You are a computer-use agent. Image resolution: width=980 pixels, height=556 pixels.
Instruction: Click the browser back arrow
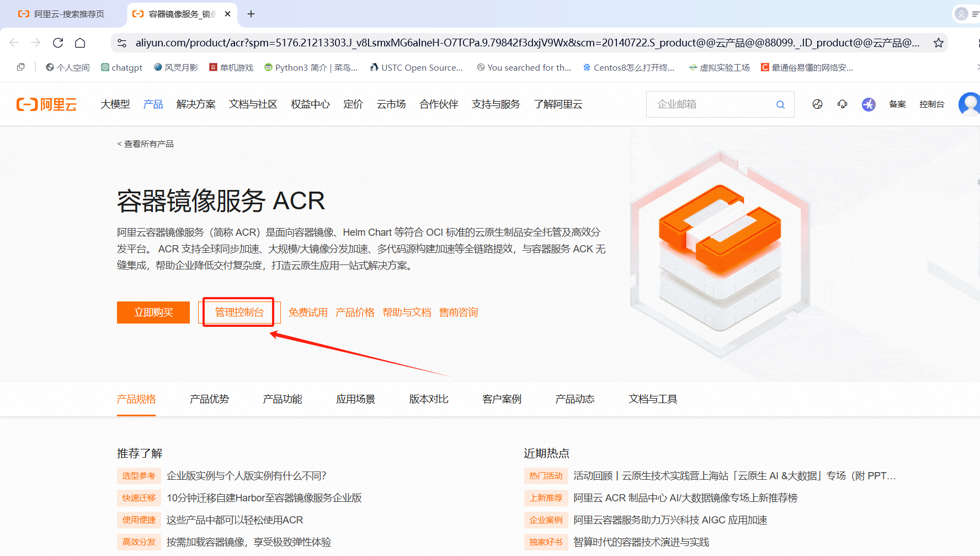pos(14,43)
